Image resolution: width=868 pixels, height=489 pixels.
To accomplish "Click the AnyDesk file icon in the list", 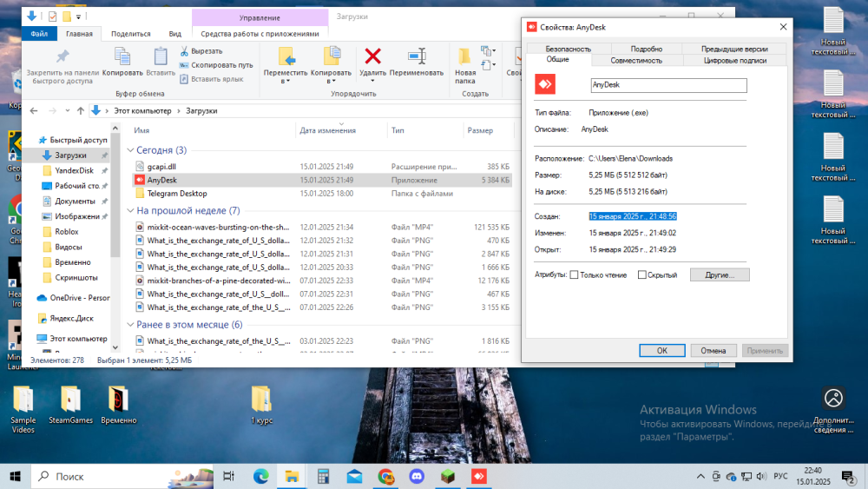I will point(140,180).
